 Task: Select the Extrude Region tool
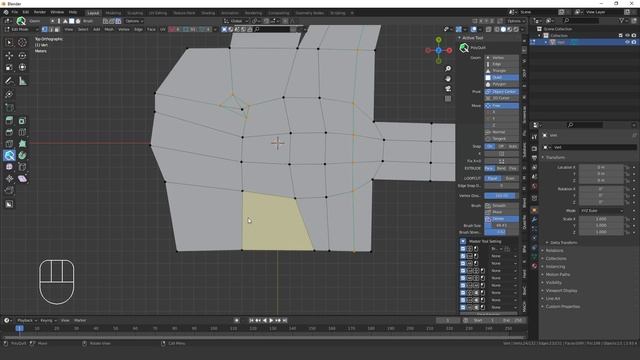tap(9, 120)
